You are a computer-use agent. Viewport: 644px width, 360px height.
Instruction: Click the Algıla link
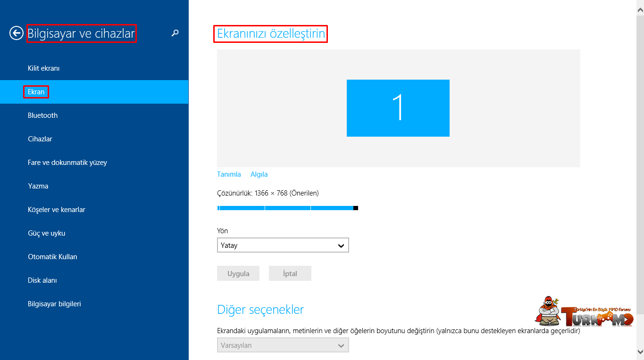tap(259, 174)
